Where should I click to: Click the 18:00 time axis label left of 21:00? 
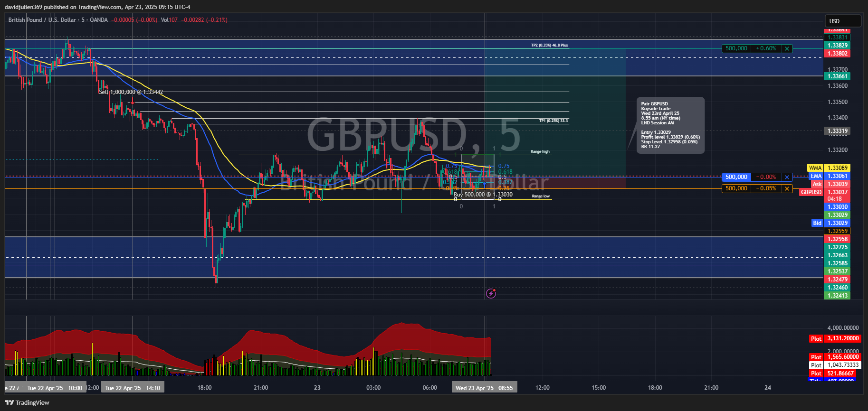pyautogui.click(x=205, y=388)
